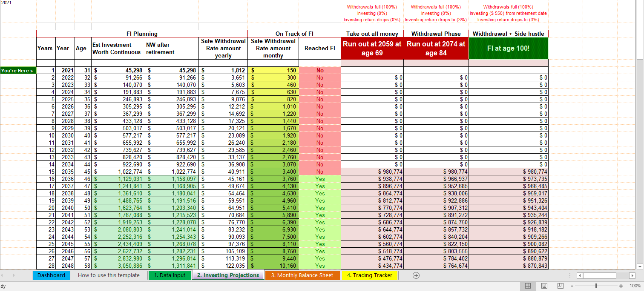The image size is (644, 292).
Task: Click the 100% zoom level indicator
Action: pos(635,286)
